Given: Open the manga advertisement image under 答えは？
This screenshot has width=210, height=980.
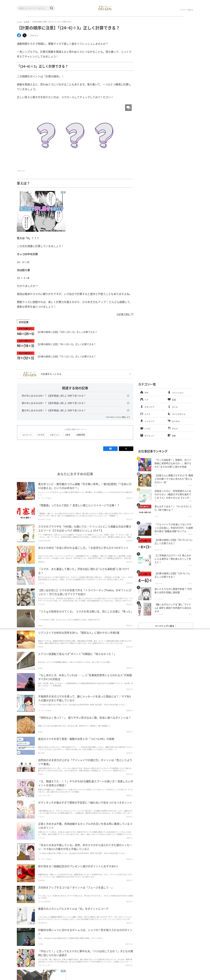Looking at the screenshot, I should coord(41,212).
